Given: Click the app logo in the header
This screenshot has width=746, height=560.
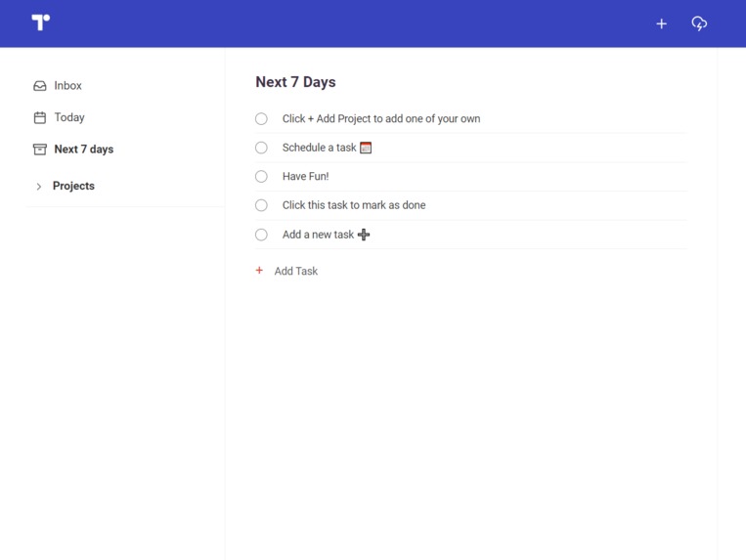Looking at the screenshot, I should pyautogui.click(x=40, y=22).
